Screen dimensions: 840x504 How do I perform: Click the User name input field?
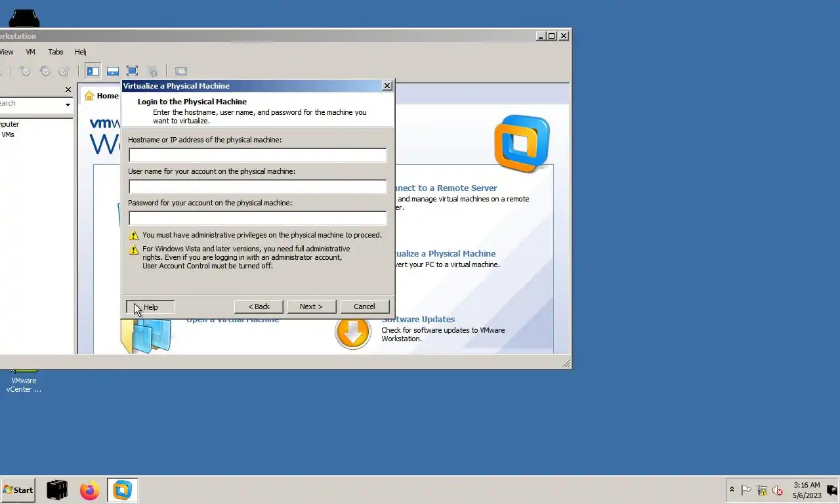pos(257,186)
